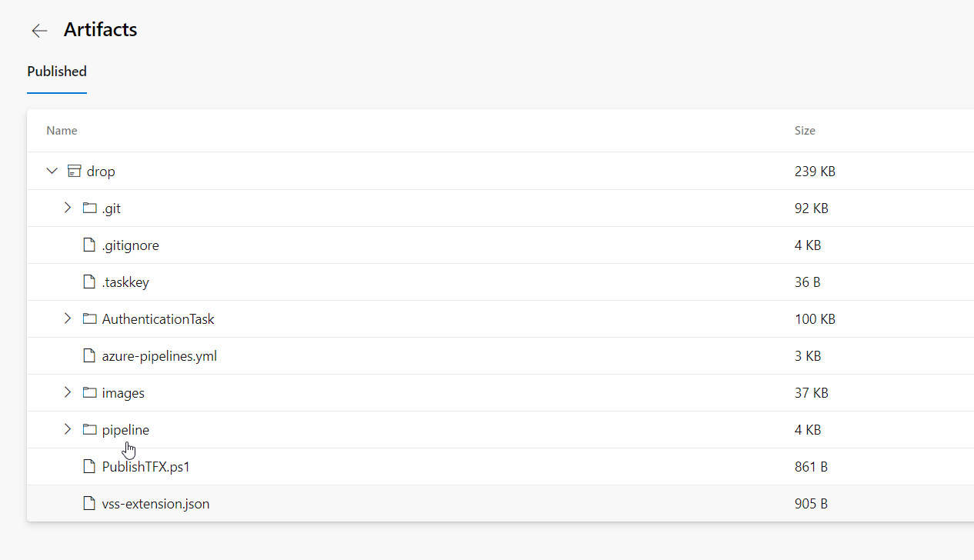974x560 pixels.
Task: Expand the .git folder
Action: (x=67, y=208)
